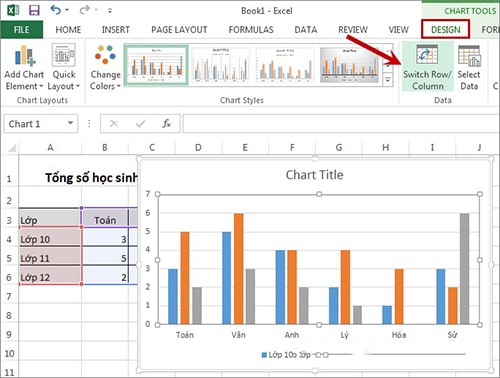Open the Quick Layout gallery
Image resolution: width=500 pixels, height=378 pixels.
click(63, 68)
